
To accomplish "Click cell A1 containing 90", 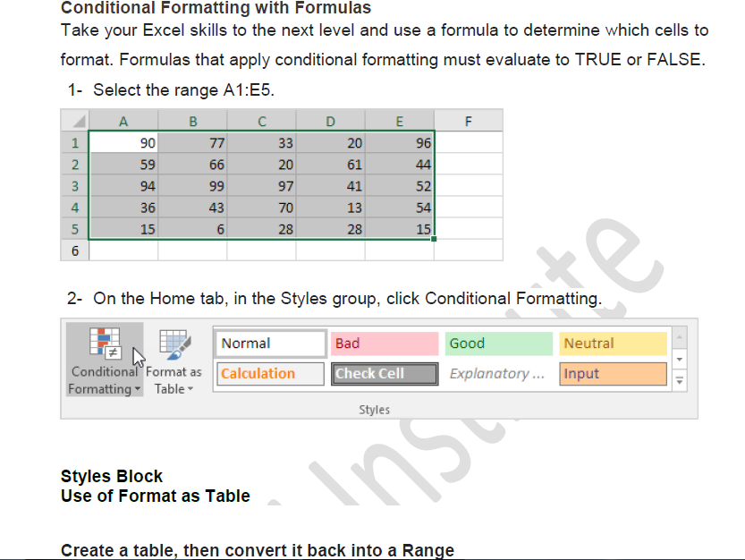I will pyautogui.click(x=124, y=143).
